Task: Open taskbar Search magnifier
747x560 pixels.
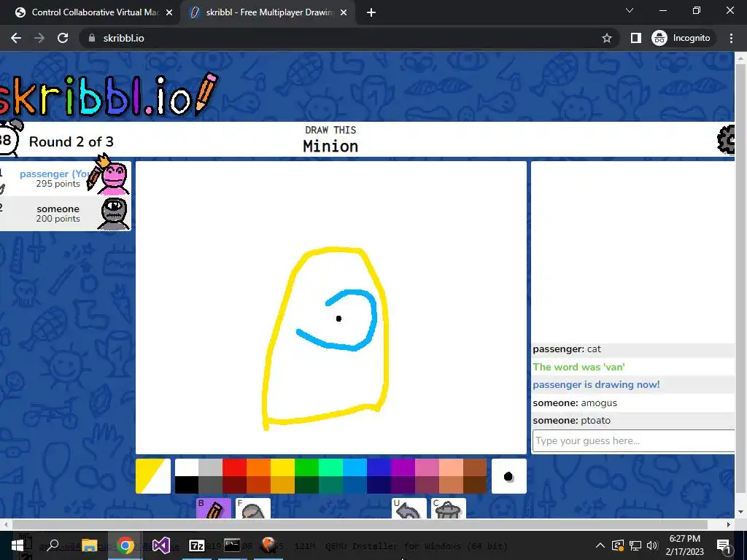Action: 53,545
